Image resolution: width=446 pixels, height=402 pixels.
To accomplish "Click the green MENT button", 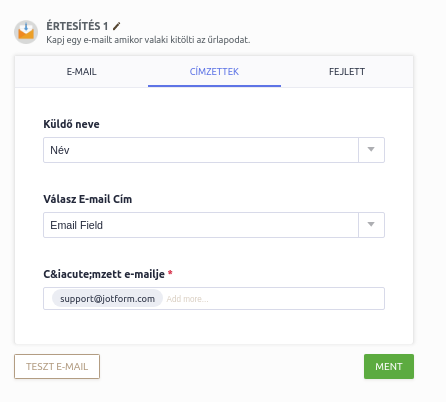I will point(389,366).
